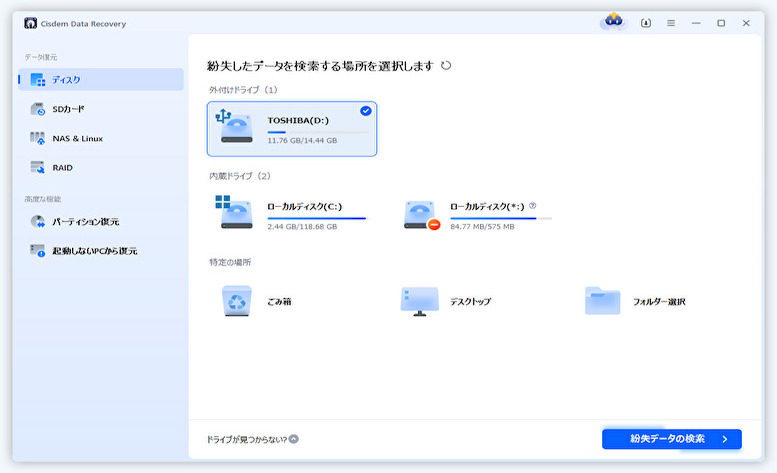
Task: Click the TOSHIBA(D:) USB drive icon
Action: (235, 127)
